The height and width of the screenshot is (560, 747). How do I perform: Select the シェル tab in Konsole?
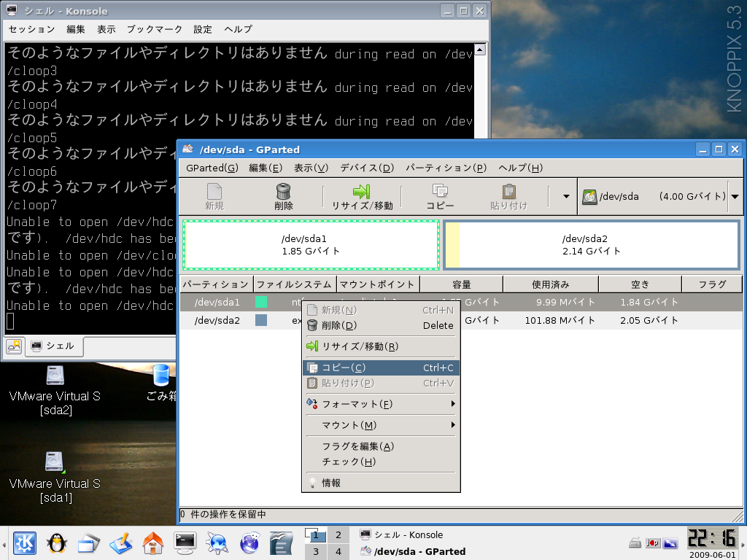coord(53,346)
